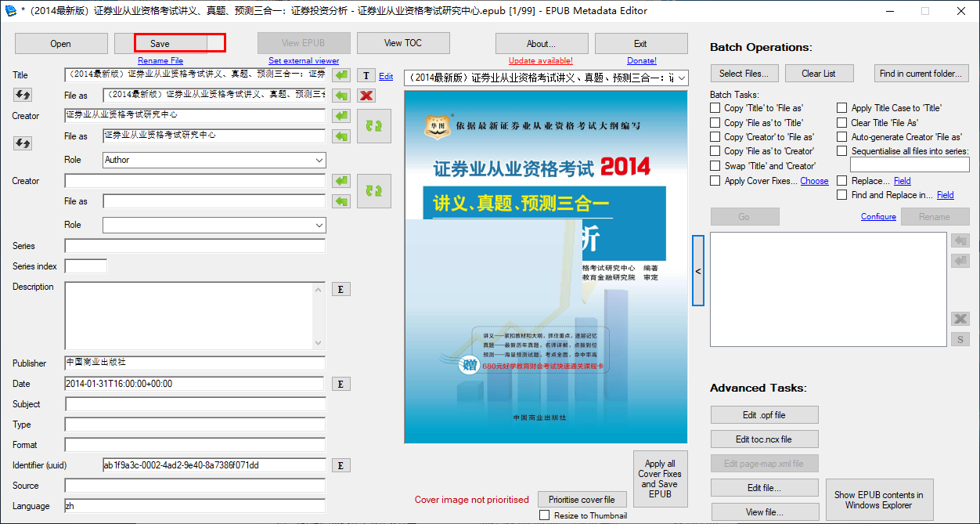The image size is (980, 524).
Task: Click the swap arrows icon under the first Creator label
Action: tap(23, 143)
